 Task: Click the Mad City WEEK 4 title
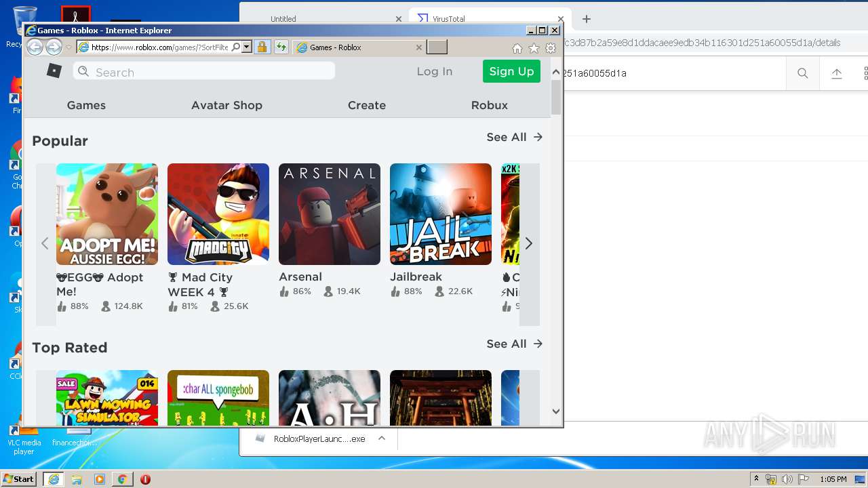[200, 285]
